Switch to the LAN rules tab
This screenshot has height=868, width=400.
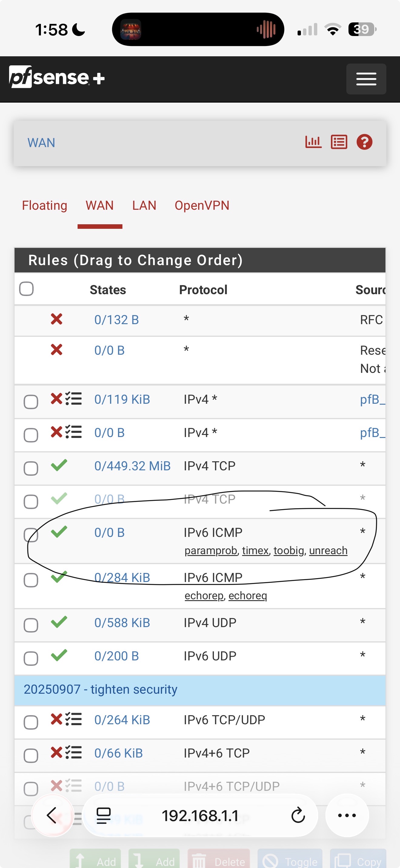pos(144,205)
